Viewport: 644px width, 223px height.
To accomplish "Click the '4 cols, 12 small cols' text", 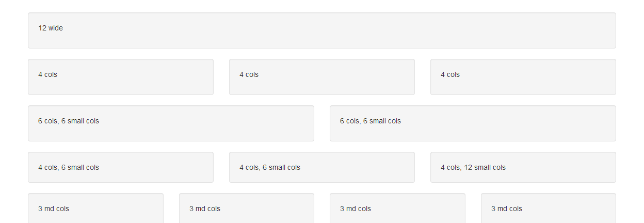I will tap(473, 167).
